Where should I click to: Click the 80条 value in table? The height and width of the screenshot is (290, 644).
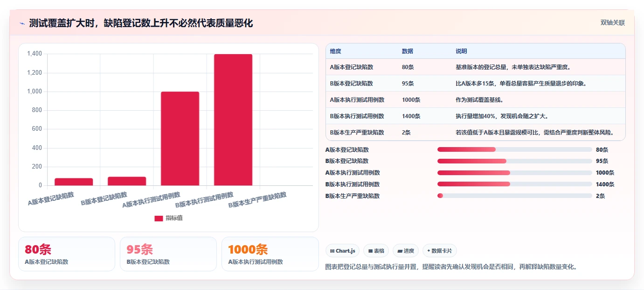pos(408,67)
